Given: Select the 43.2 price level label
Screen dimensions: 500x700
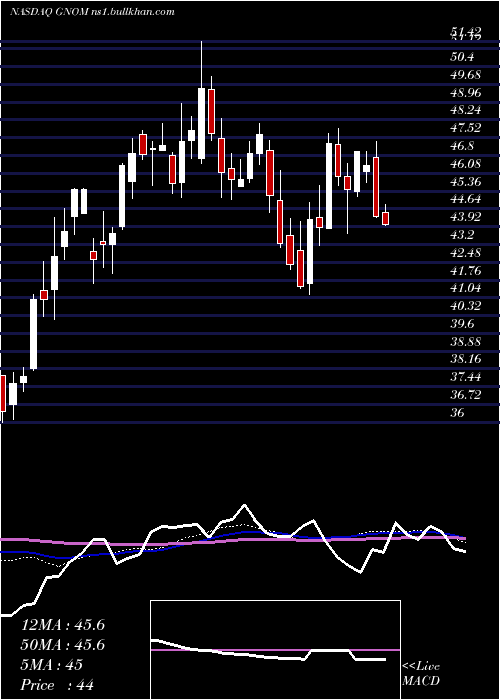Looking at the screenshot, I should click(x=462, y=234).
